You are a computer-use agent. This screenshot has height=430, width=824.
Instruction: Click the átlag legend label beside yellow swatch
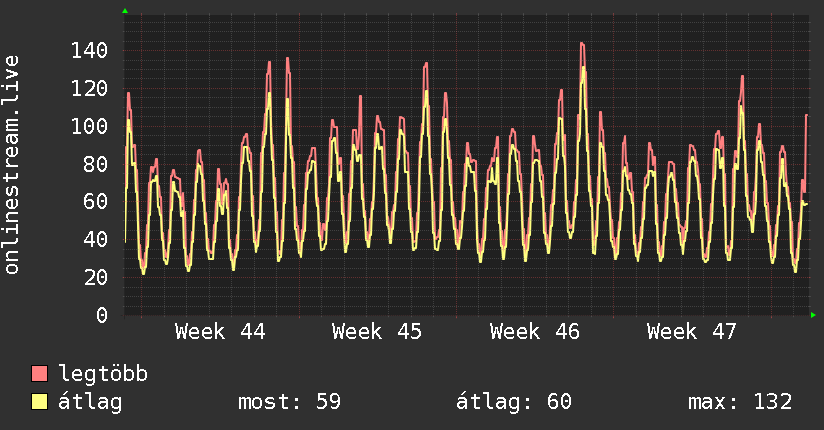click(90, 402)
